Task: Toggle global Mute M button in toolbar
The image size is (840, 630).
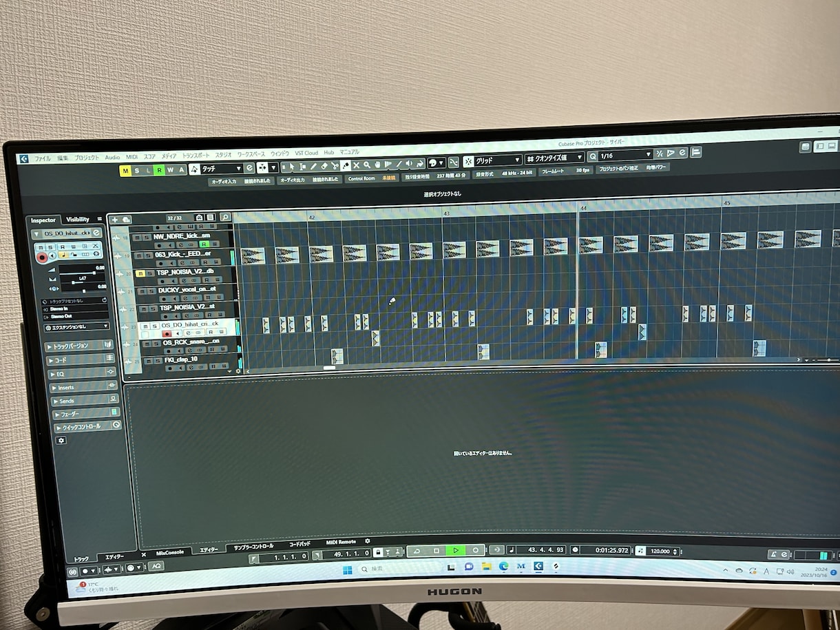Action: (126, 171)
